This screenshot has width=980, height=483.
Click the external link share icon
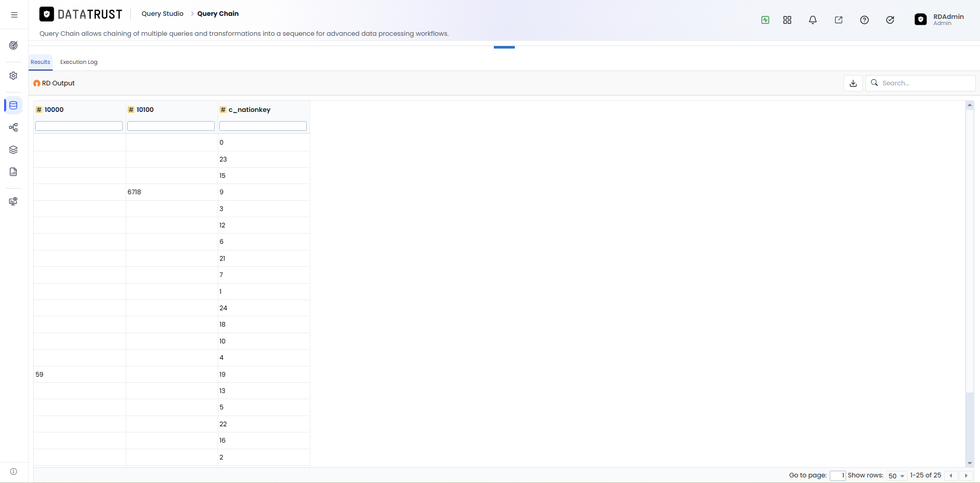click(839, 20)
